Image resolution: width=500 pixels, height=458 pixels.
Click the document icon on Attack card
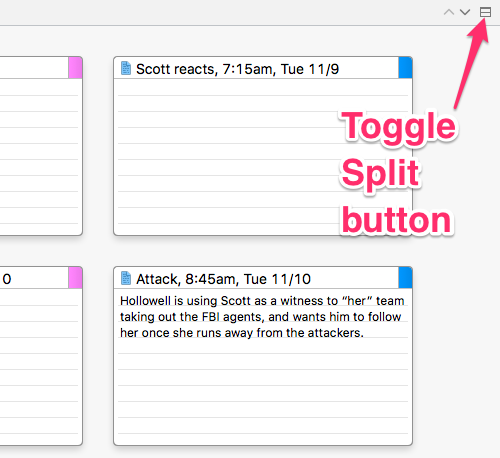point(126,278)
